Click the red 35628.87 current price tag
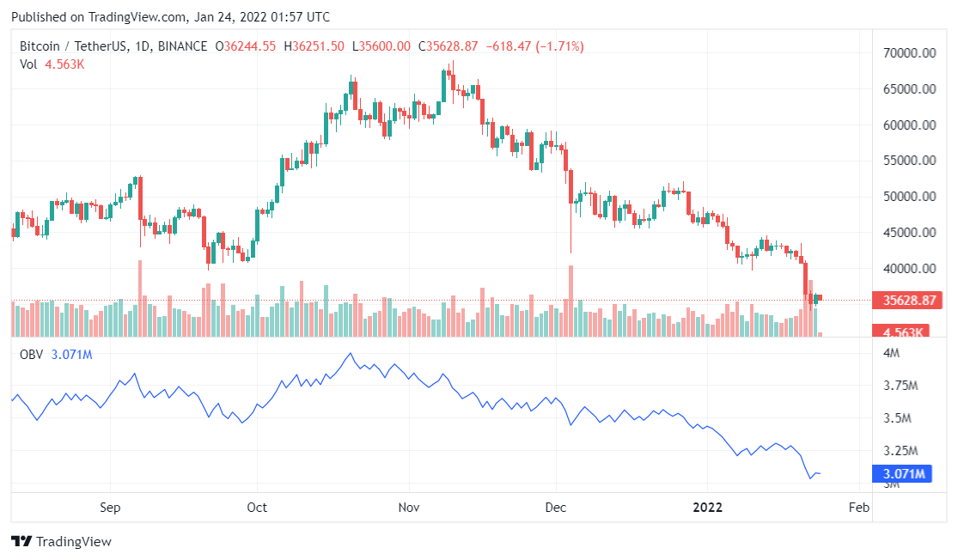 click(904, 301)
